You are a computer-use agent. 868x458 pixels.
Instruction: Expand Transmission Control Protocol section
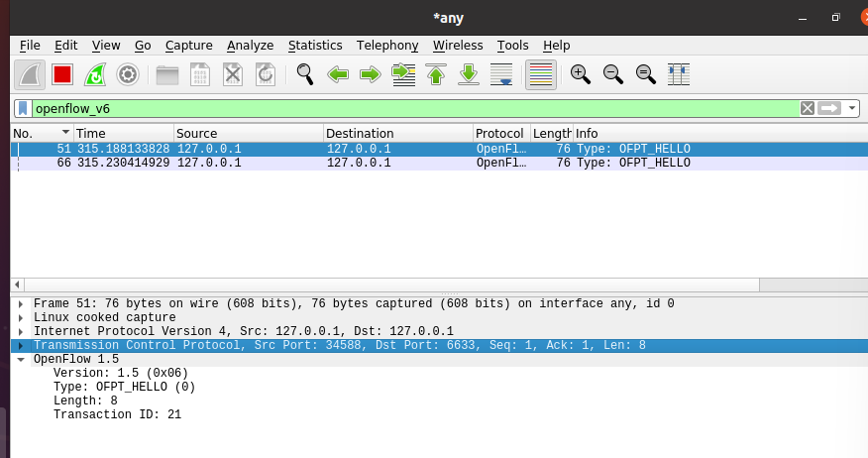[x=21, y=346]
